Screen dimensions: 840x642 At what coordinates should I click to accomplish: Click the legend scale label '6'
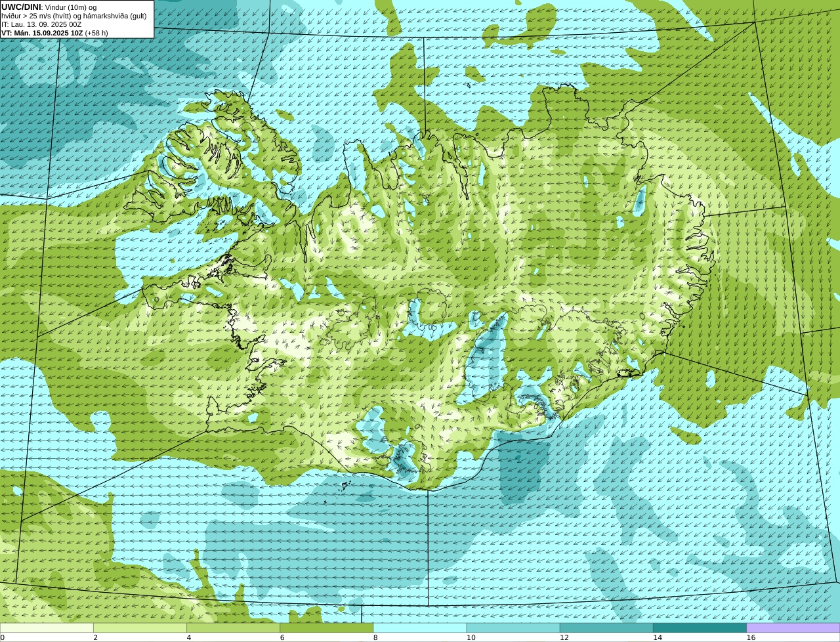(x=282, y=637)
